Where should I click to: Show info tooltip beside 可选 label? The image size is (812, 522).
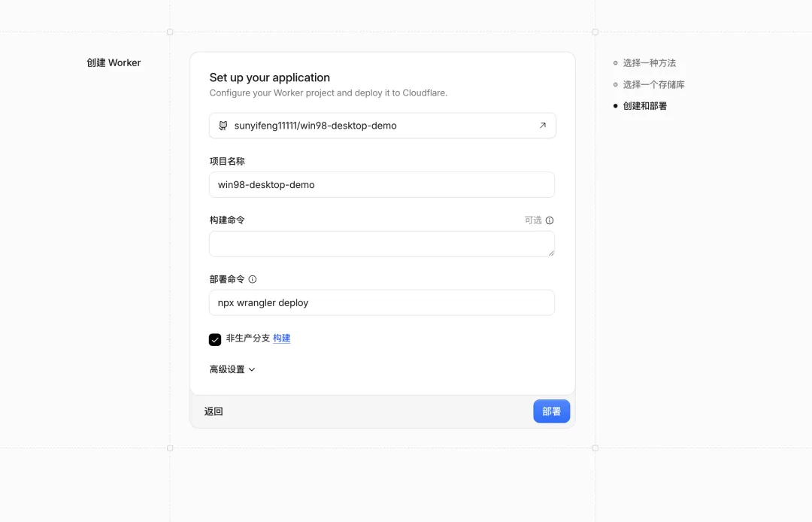tap(550, 220)
